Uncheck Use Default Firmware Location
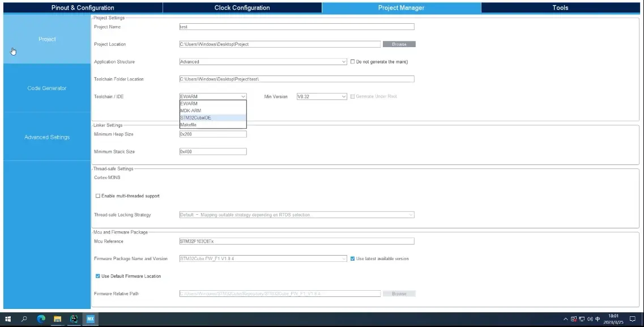 pyautogui.click(x=98, y=276)
